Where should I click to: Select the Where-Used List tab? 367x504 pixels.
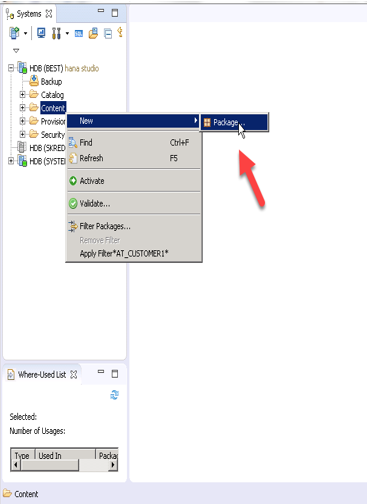[x=42, y=375]
